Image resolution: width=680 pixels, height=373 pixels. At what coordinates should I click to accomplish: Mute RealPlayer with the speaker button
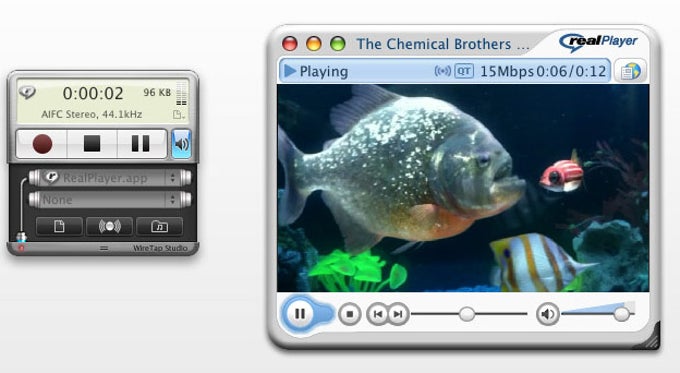point(547,314)
